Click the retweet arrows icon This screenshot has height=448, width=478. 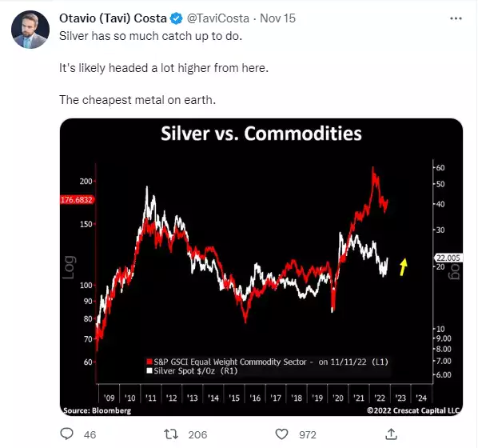[x=171, y=434]
